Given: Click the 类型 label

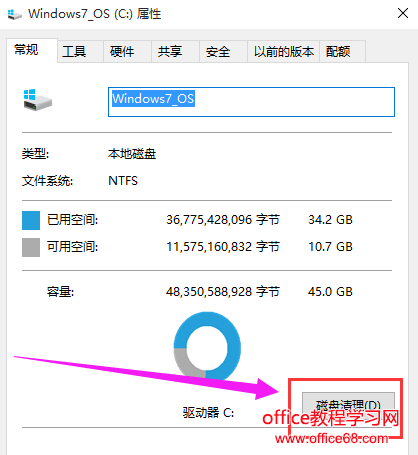Looking at the screenshot, I should pyautogui.click(x=35, y=154).
